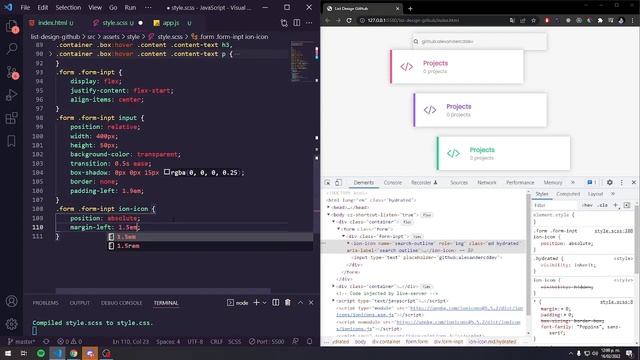
Task: Open the style.scss:108 source link
Action: coord(613,231)
